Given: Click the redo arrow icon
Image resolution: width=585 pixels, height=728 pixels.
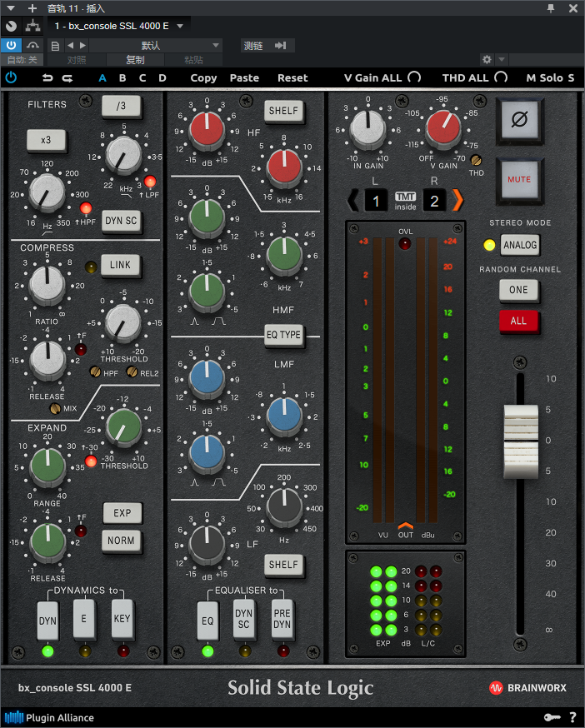Looking at the screenshot, I should (x=67, y=78).
